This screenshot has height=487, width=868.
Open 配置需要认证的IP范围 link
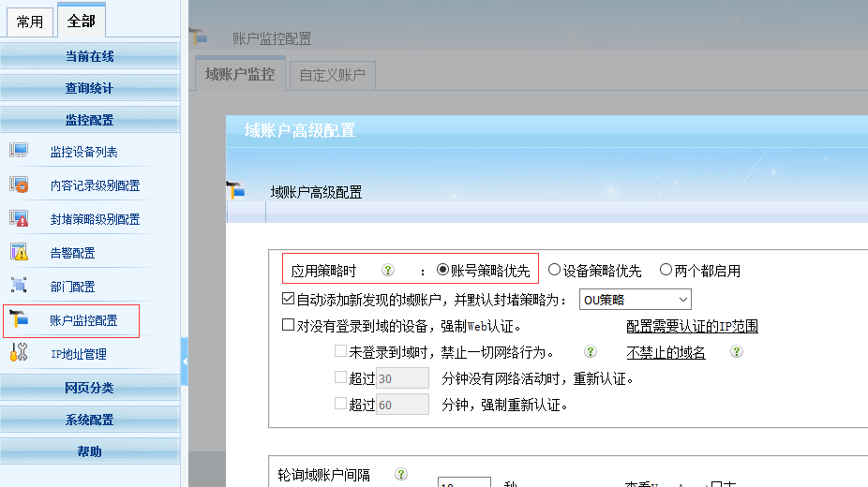coord(692,327)
